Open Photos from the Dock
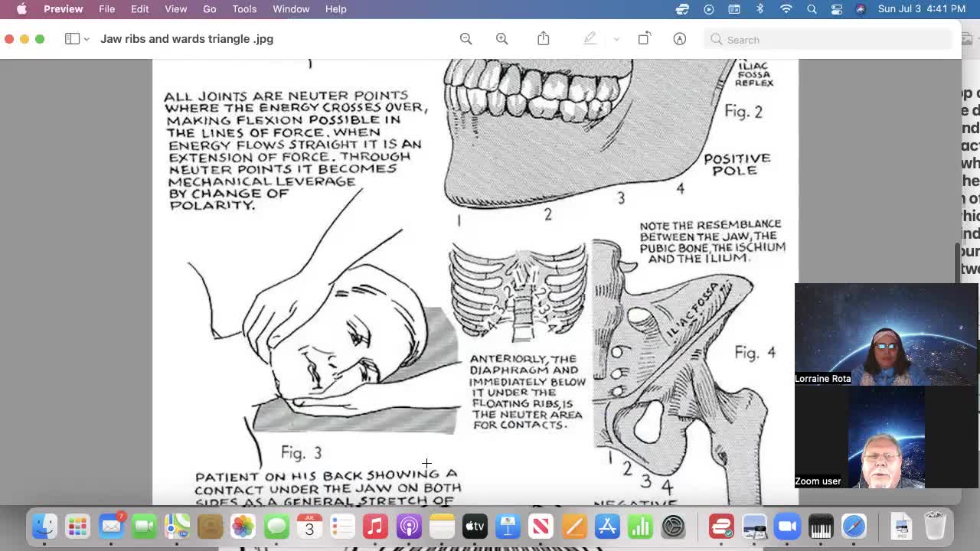This screenshot has height=551, width=980. (x=243, y=526)
